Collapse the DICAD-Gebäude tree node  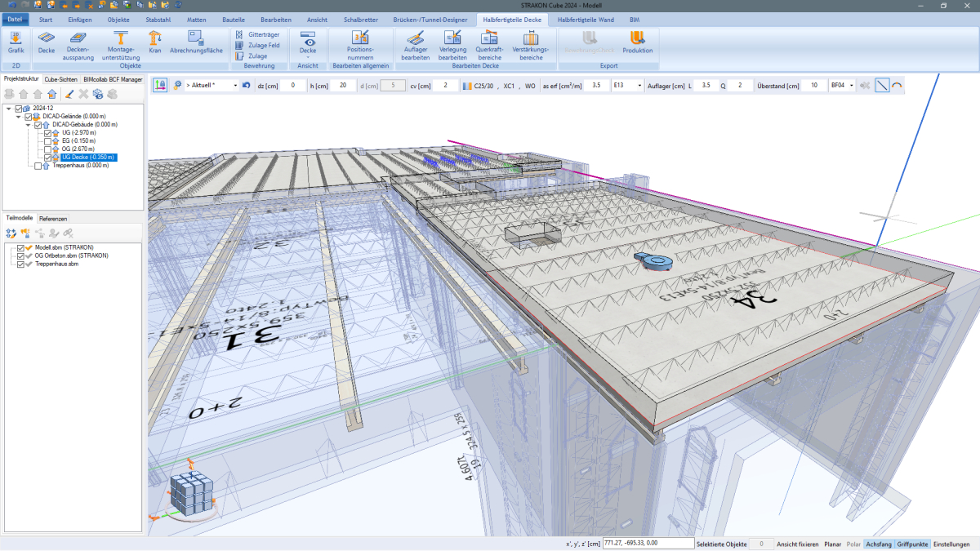(x=28, y=125)
